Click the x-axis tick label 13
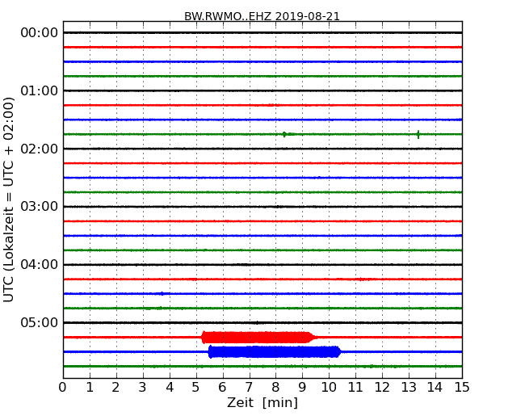Screen dimensions: 525x420 tap(409, 388)
